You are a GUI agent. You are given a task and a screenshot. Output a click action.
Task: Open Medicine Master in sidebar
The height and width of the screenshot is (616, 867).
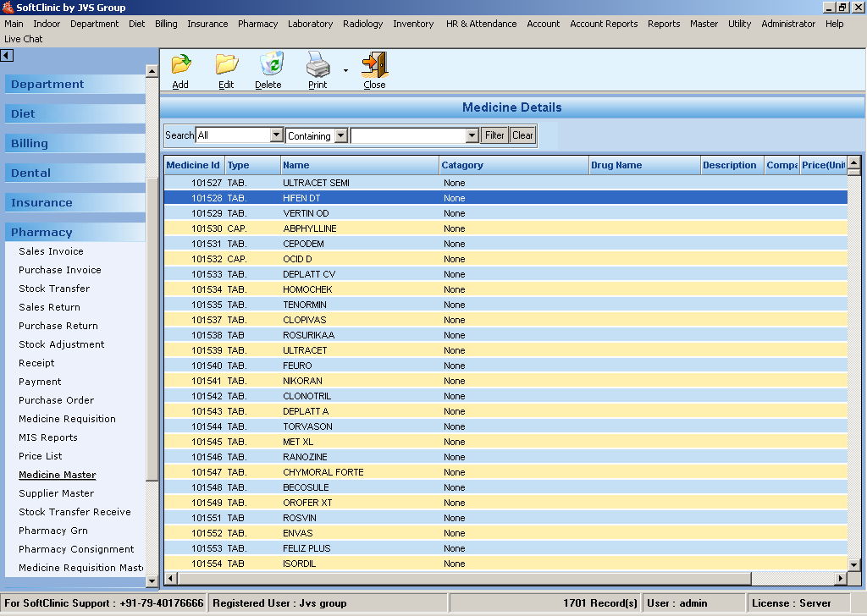coord(58,475)
